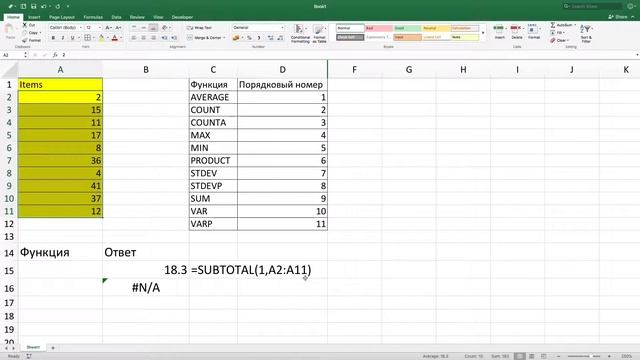Open Format as Table
Viewport: 640px width, 360px height.
(x=319, y=33)
